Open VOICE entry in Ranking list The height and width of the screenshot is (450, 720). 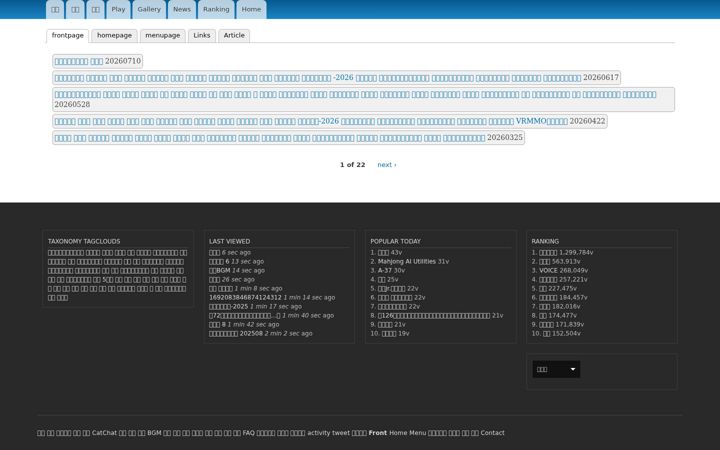(548, 270)
